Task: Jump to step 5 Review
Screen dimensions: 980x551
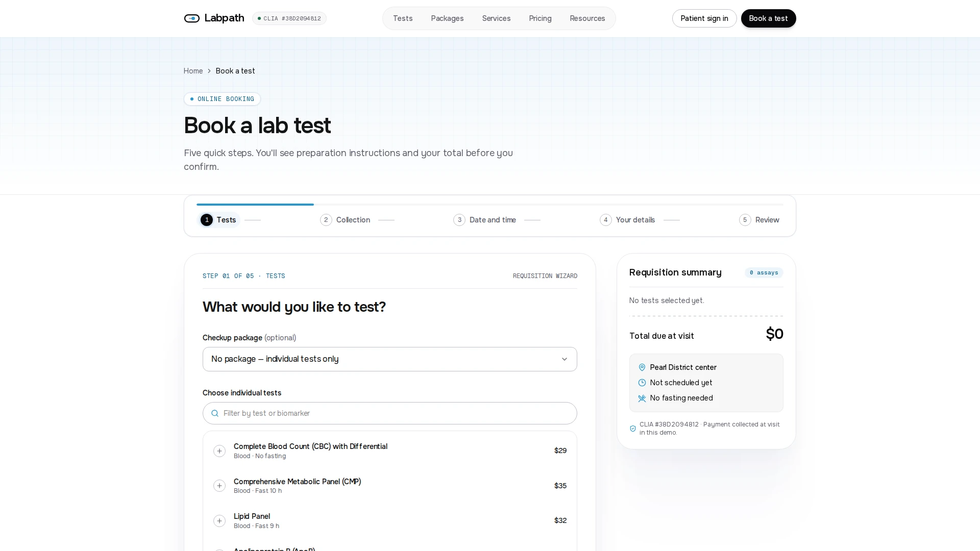Action: coord(759,220)
